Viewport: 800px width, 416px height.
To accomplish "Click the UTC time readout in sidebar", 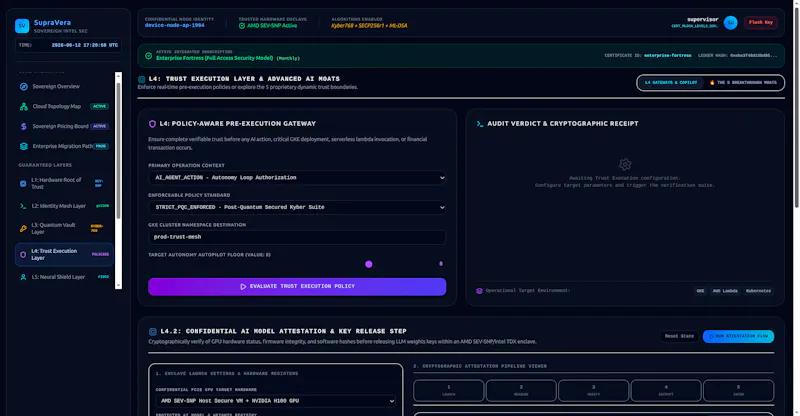I will tap(85, 45).
